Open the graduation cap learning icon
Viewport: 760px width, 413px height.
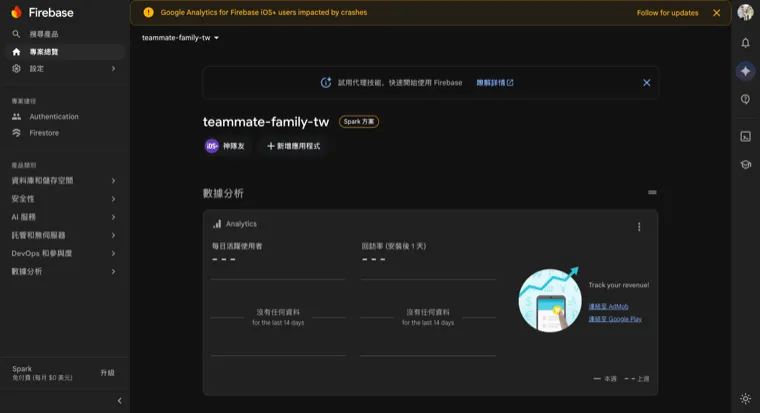(x=745, y=165)
